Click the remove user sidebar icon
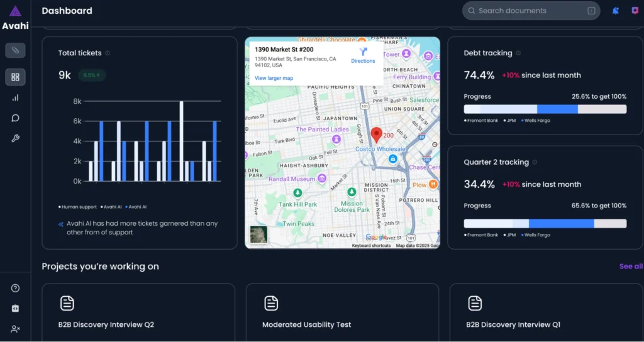 (x=15, y=329)
